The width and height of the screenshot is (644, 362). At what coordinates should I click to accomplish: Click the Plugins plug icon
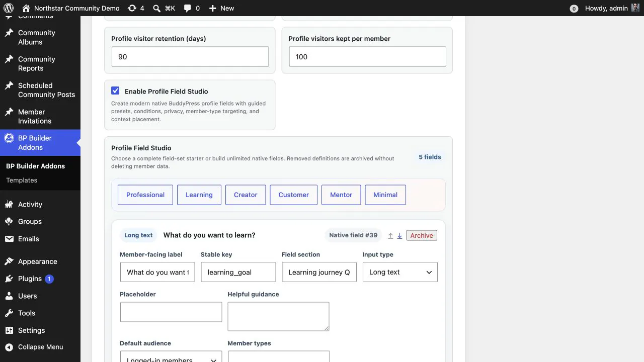pos(9,279)
